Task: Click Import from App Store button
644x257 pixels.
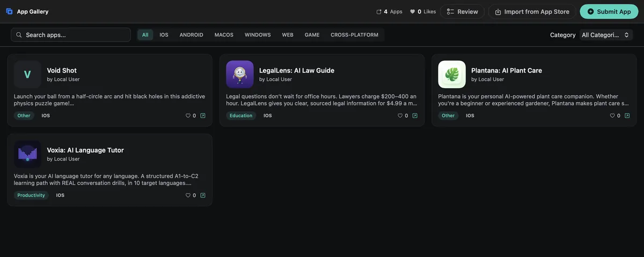Action: point(532,11)
